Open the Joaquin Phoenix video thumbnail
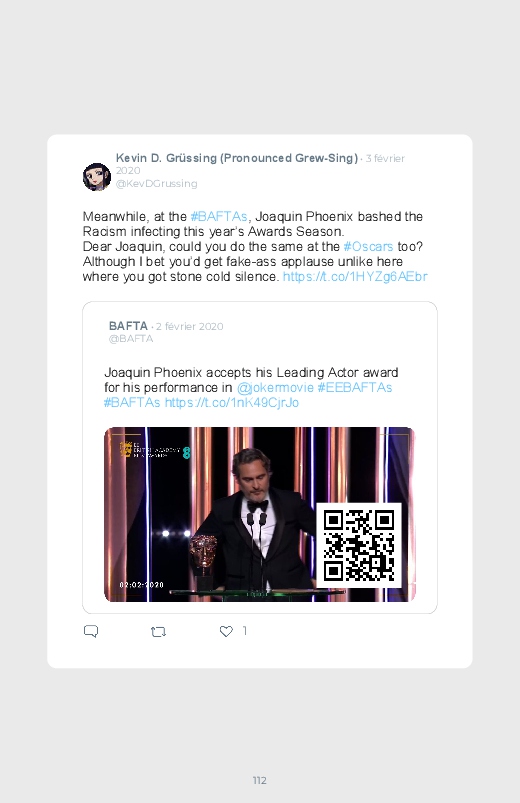 tap(259, 514)
